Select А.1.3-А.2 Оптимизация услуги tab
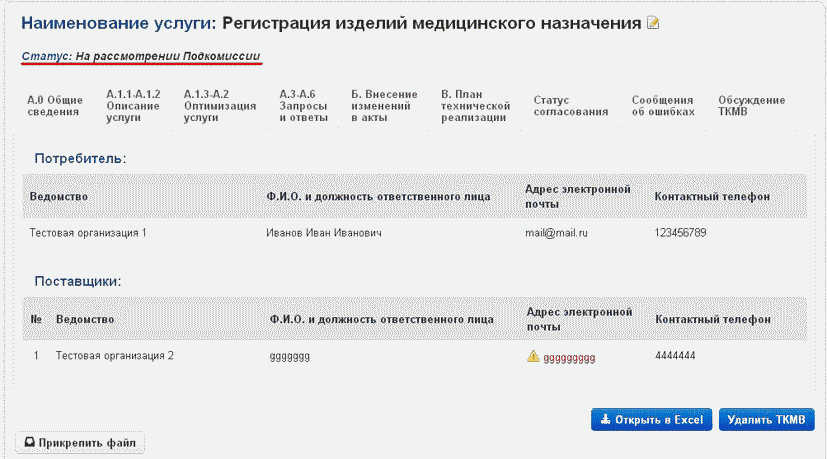The image size is (827, 459). [x=206, y=106]
